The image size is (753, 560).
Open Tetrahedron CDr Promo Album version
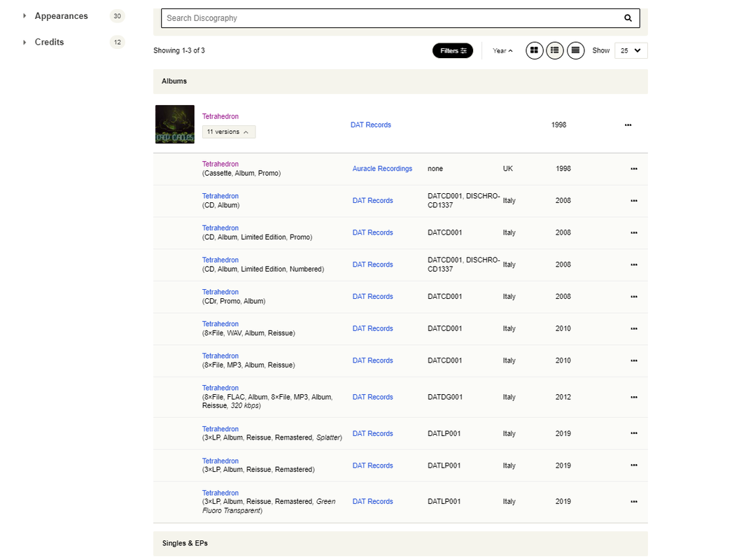[x=220, y=292]
